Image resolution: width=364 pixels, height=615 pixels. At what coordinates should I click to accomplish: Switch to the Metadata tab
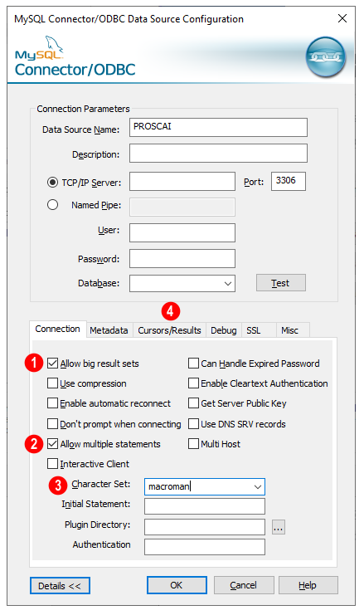[x=109, y=330]
